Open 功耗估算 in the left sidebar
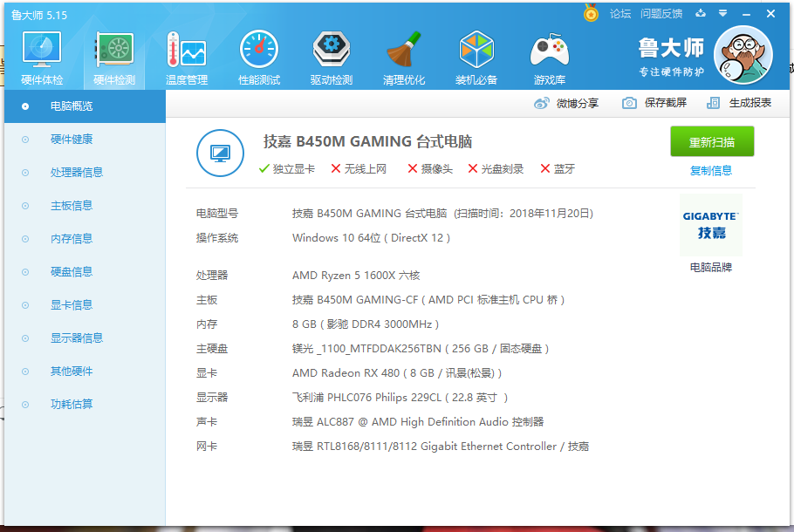794x532 pixels. pos(71,405)
